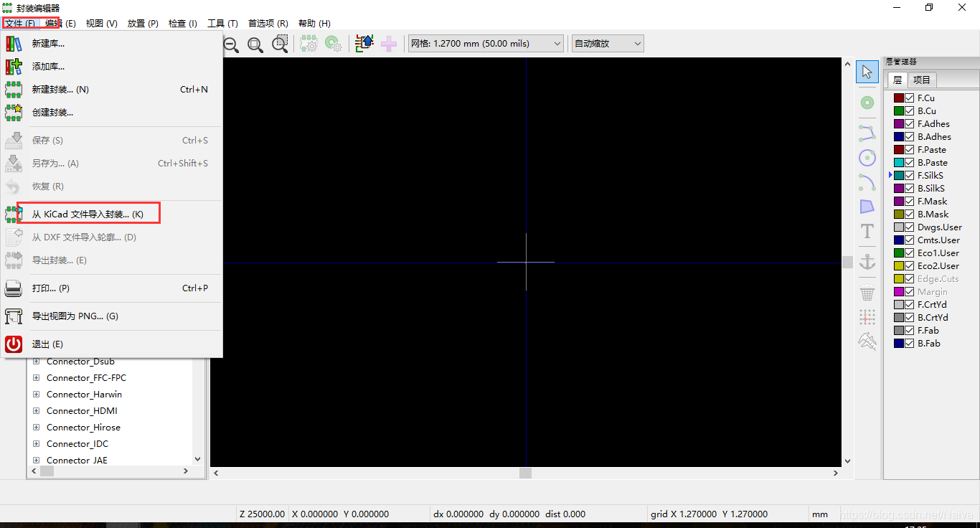This screenshot has height=528, width=980.
Task: Choose 从 KiCad 文件导入封装 menu entry
Action: click(112, 214)
